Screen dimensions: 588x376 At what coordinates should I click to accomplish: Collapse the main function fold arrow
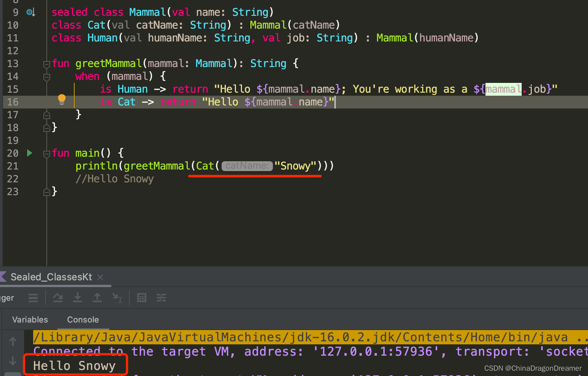point(46,154)
